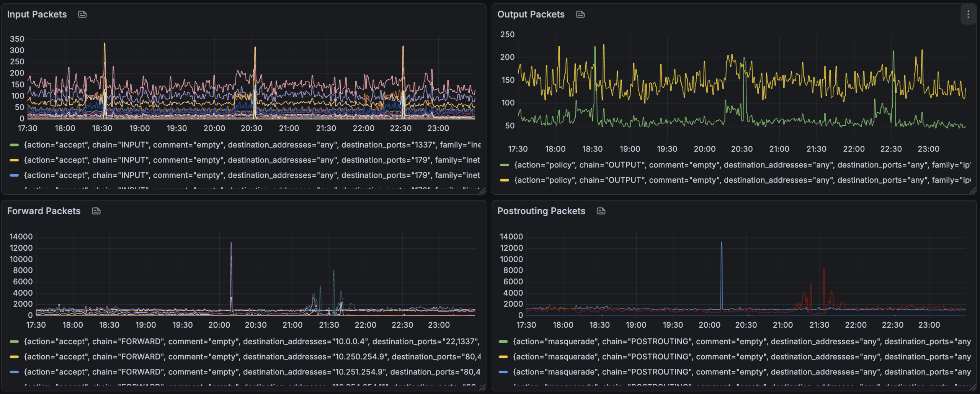Click the Output Packets panel resize handle
Screen dimensions: 980x394
(x=973, y=191)
